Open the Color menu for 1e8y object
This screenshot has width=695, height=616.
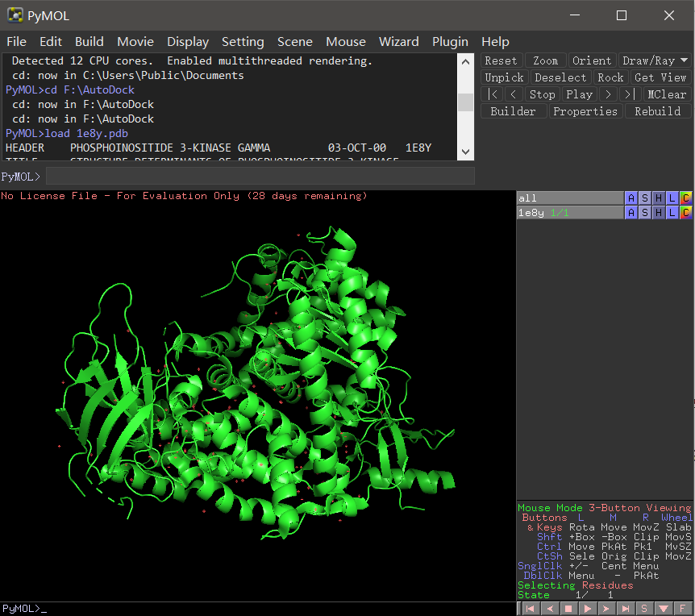click(x=685, y=213)
